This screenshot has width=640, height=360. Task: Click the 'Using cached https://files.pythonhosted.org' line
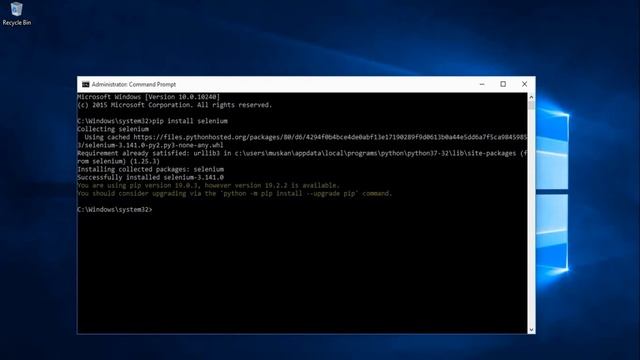306,137
